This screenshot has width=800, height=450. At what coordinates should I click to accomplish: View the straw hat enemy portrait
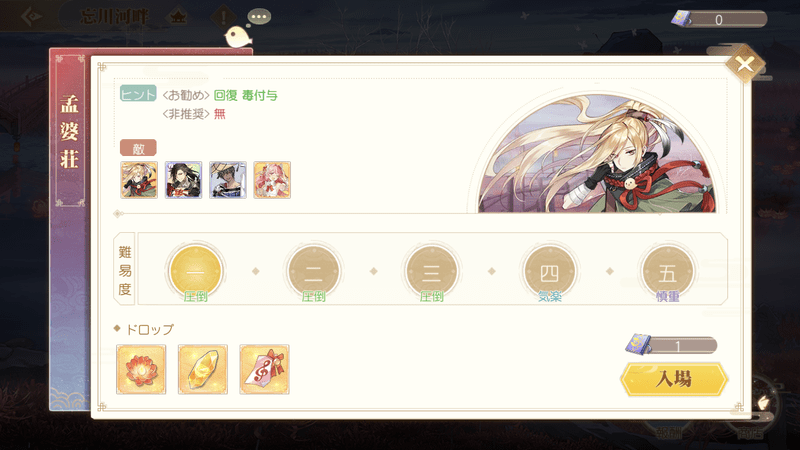(228, 180)
